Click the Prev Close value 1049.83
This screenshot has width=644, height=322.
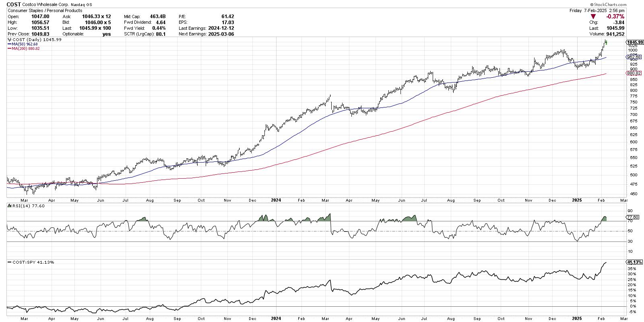pos(41,34)
